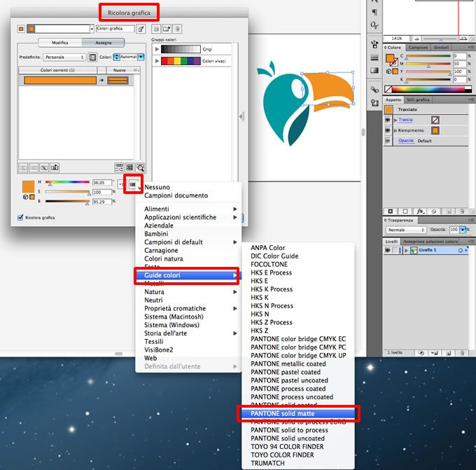Click the save changes to color group icon
Viewport: 476px width, 470px height.
click(156, 29)
